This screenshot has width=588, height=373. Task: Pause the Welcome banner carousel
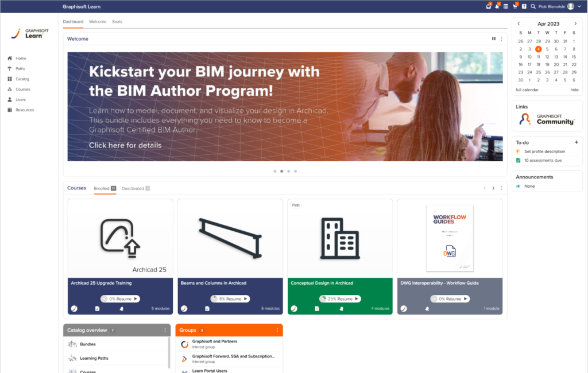tap(493, 38)
